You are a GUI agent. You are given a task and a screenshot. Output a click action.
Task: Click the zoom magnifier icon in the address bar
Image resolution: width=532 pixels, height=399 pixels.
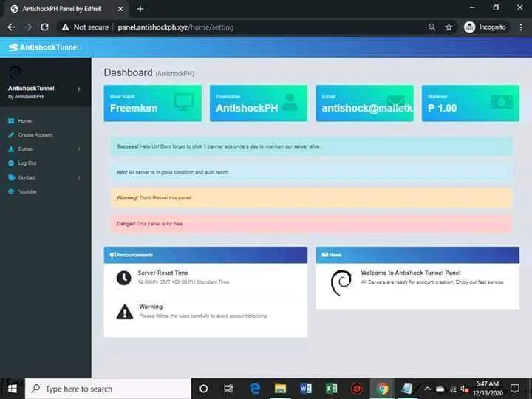point(432,27)
